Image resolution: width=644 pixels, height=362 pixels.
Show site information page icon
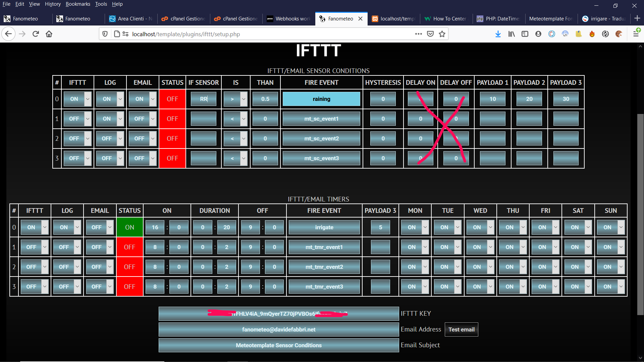(117, 34)
